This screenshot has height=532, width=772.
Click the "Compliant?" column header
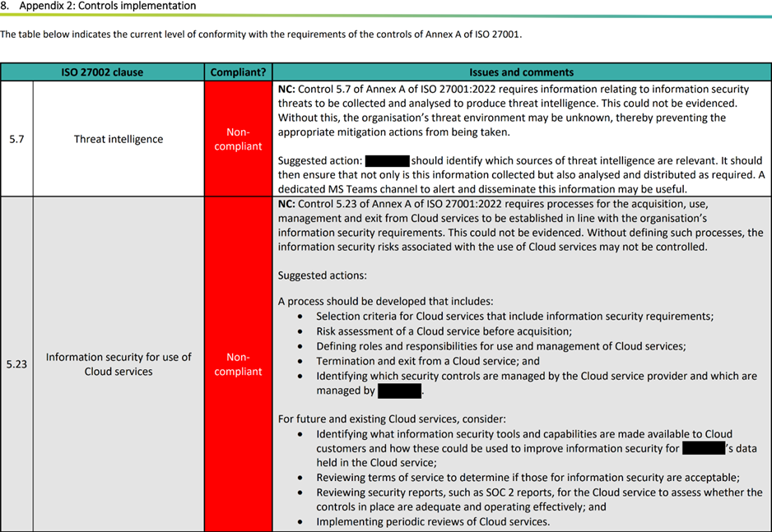238,72
